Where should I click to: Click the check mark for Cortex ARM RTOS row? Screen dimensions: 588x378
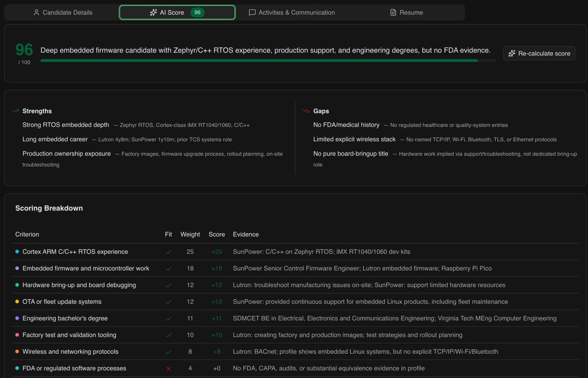168,252
